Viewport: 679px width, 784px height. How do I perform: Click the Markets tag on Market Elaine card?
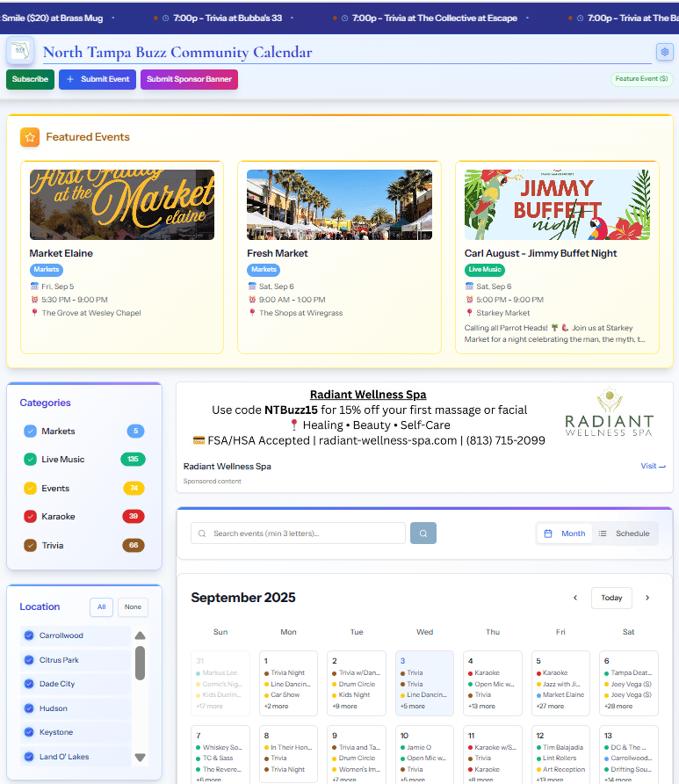47,270
